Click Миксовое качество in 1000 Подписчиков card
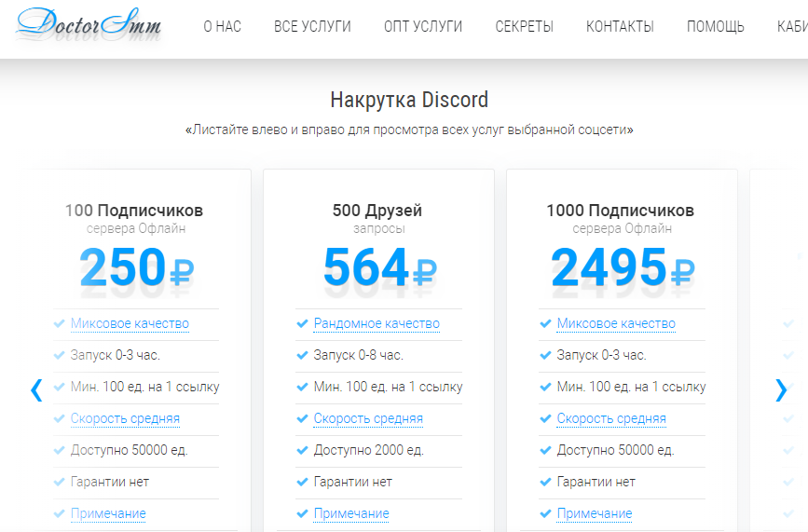This screenshot has width=808, height=532. 616,323
